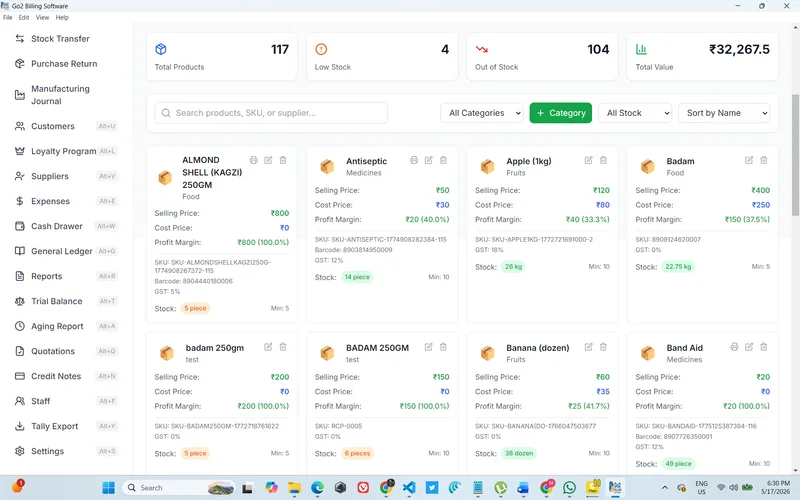This screenshot has height=500, width=800.
Task: Open Trial Balance section
Action: [x=66, y=301]
